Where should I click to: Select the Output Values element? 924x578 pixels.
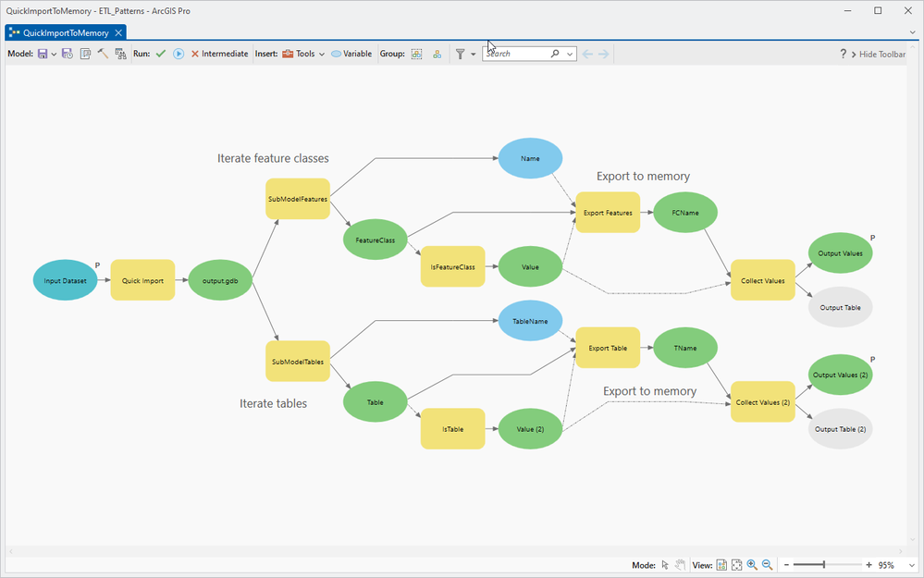click(x=841, y=253)
